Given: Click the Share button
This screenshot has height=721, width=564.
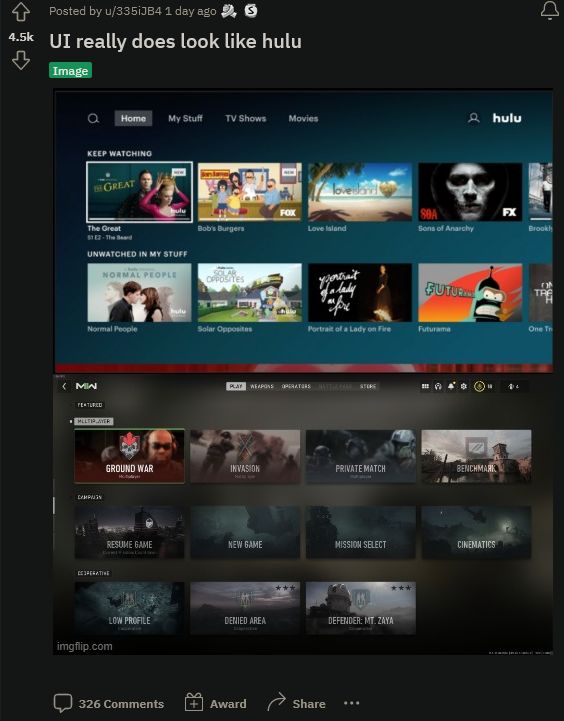Looking at the screenshot, I should point(296,704).
